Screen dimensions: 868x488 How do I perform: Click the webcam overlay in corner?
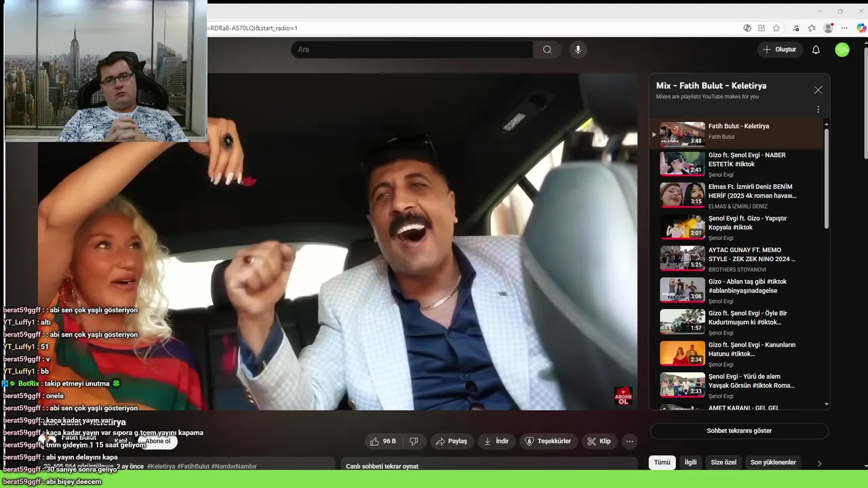click(105, 70)
